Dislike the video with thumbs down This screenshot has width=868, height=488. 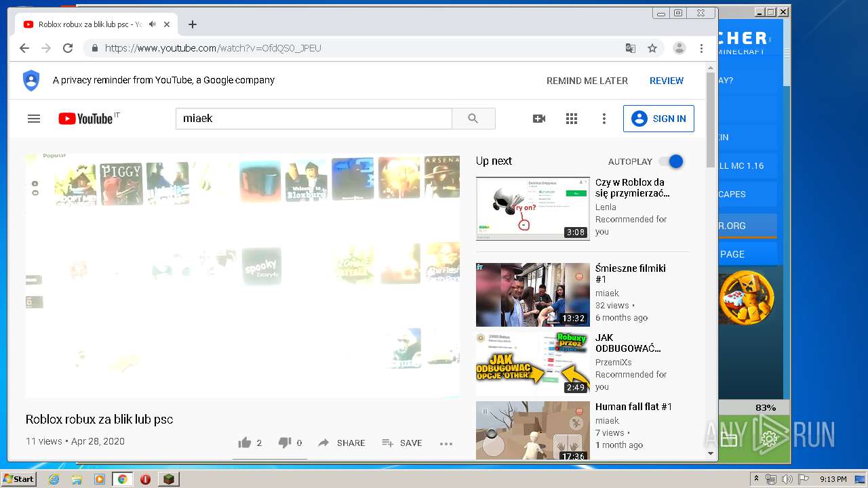click(285, 443)
